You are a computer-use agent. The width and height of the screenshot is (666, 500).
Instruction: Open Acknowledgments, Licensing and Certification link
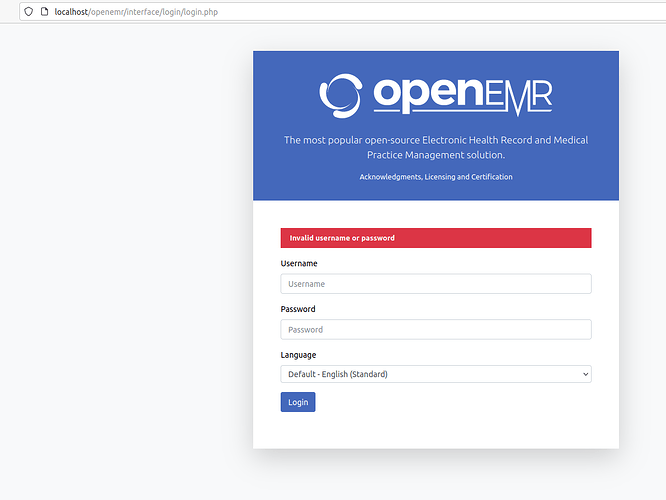click(x=436, y=177)
